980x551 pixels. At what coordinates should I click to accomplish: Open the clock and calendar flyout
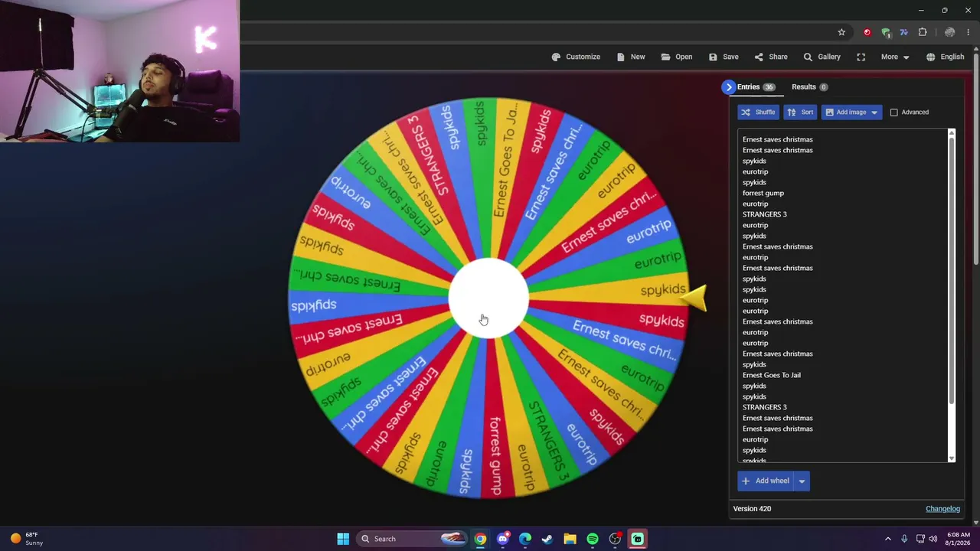coord(958,539)
